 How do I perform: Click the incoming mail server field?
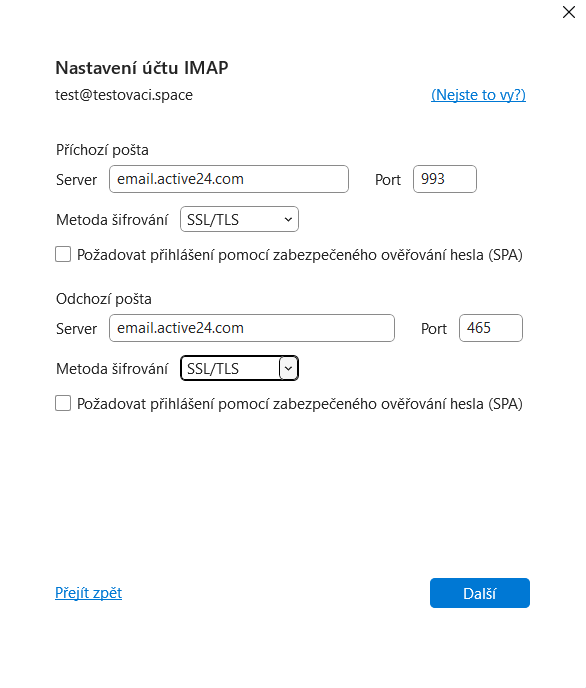tap(229, 179)
